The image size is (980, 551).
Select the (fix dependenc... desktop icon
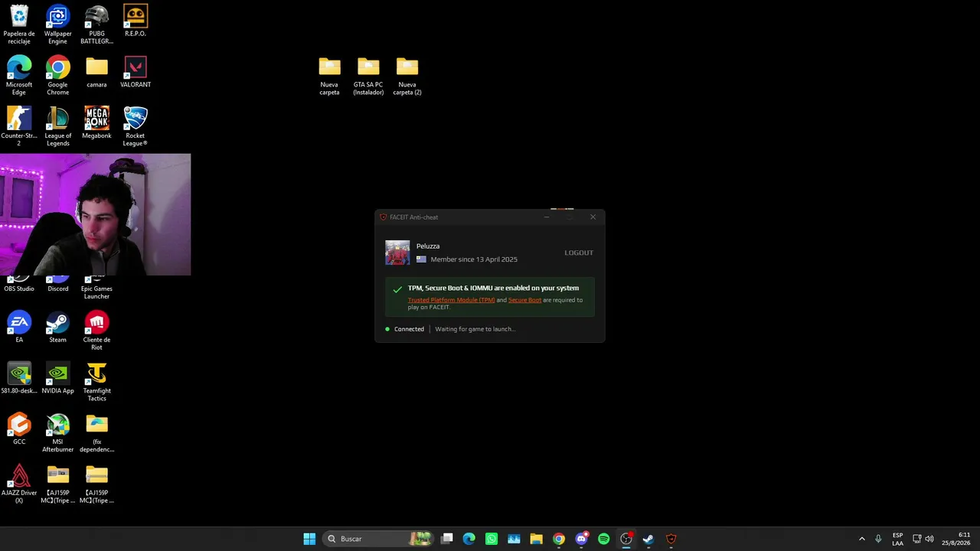click(96, 433)
